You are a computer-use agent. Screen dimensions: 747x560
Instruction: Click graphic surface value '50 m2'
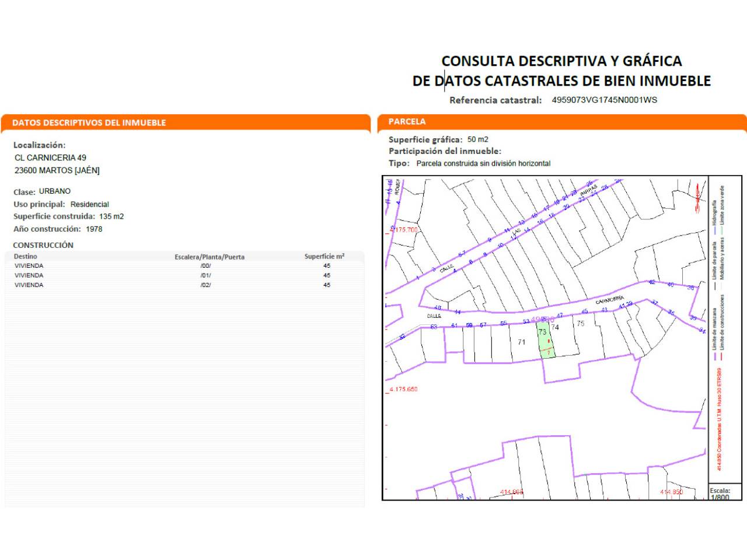pyautogui.click(x=478, y=139)
